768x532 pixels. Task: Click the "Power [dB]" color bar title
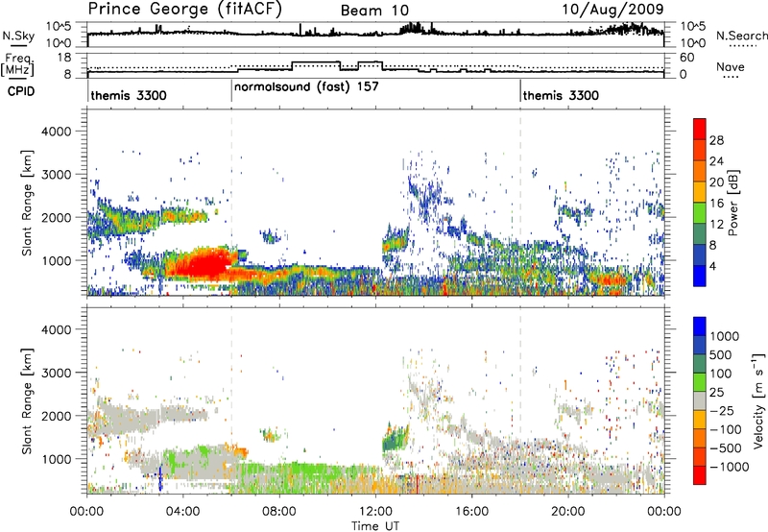point(733,203)
